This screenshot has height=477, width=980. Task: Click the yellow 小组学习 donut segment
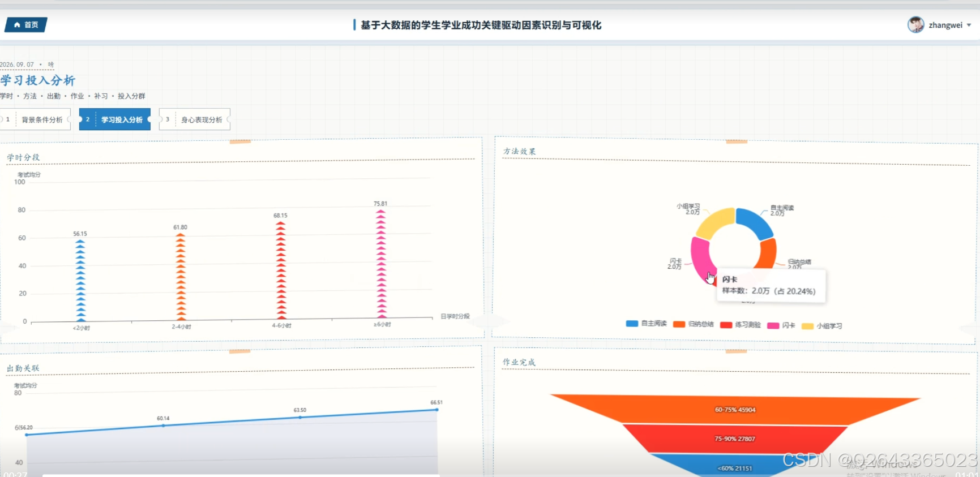pos(715,222)
